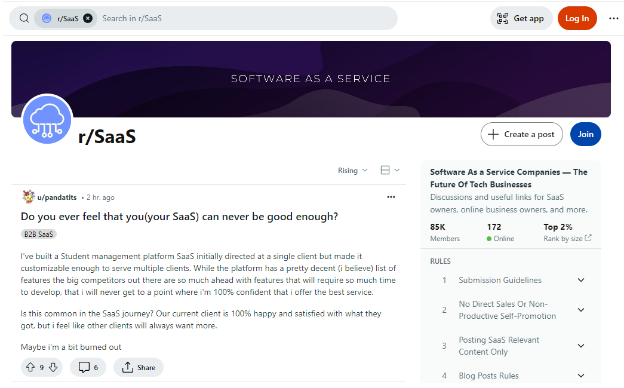Click the 85K Members count
The height and width of the screenshot is (388, 624).
pos(445,232)
